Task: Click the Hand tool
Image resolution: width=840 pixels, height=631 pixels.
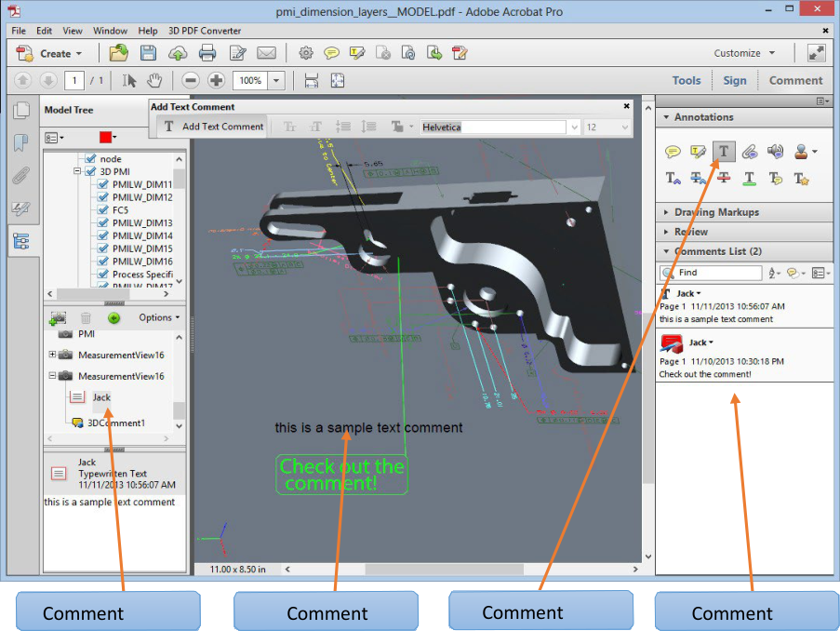Action: (154, 80)
